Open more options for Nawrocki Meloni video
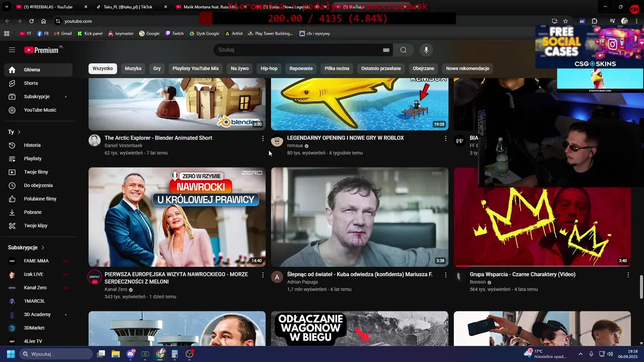Screen dimensions: 644x362 (x=263, y=275)
